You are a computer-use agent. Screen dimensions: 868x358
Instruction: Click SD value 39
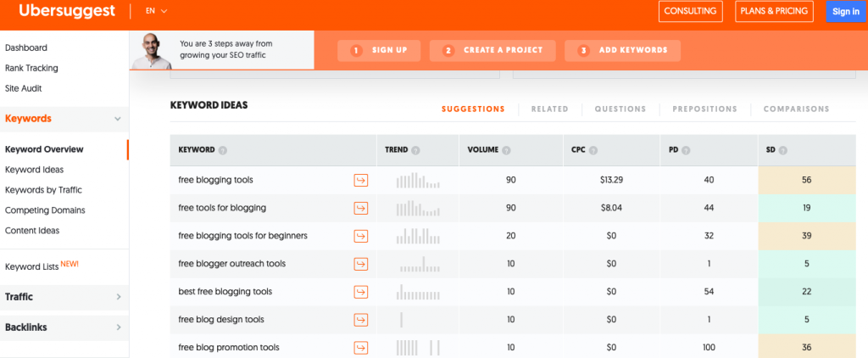click(x=807, y=236)
